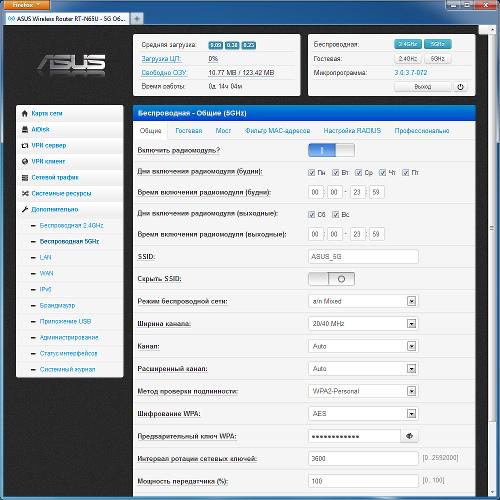Uncheck the Saturday (Сб) checkbox
The width and height of the screenshot is (500, 500).
pyautogui.click(x=311, y=214)
